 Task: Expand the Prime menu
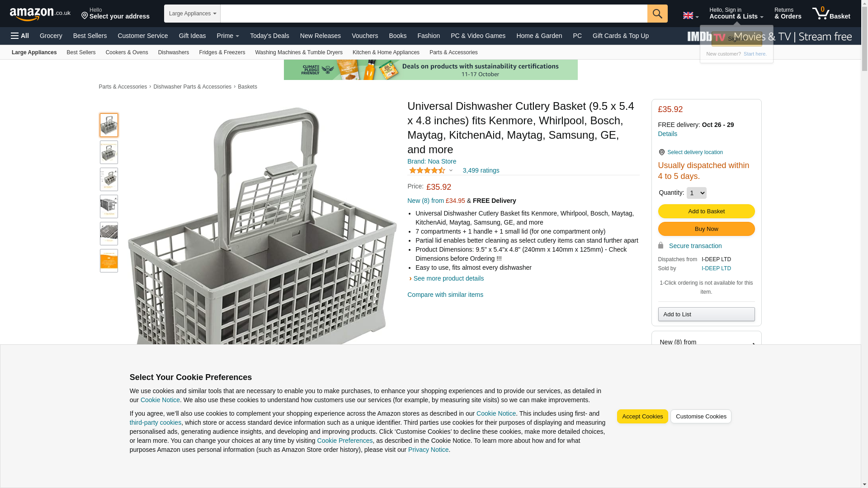tap(228, 36)
